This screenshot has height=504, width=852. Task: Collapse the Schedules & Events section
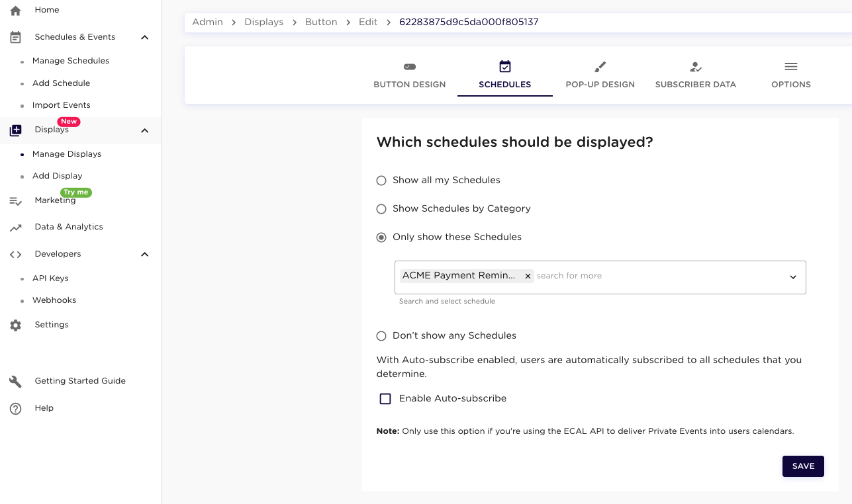tap(145, 38)
